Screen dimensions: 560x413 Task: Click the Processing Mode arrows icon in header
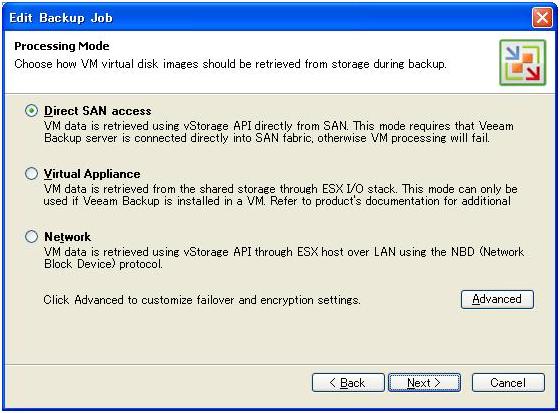pyautogui.click(x=522, y=63)
